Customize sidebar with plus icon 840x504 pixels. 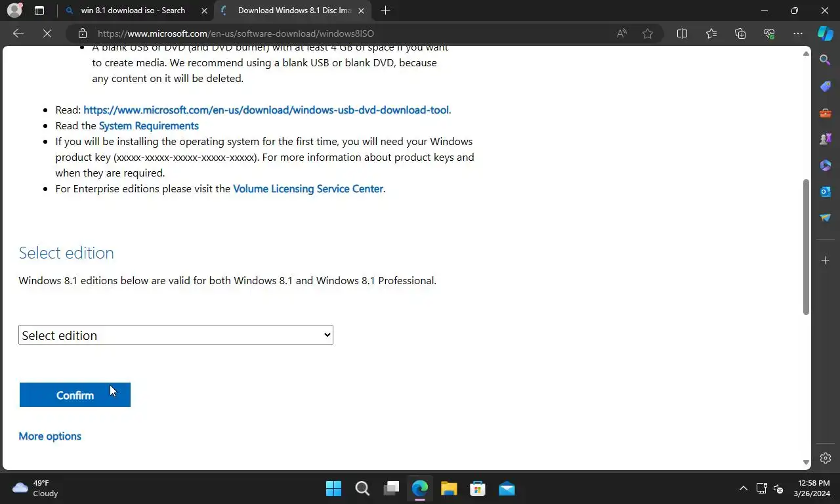point(826,261)
